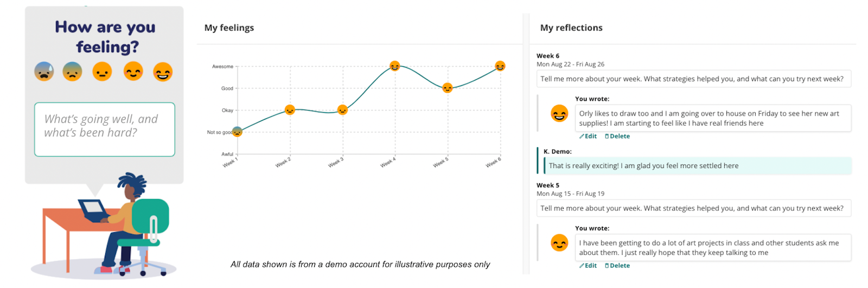Viewport: 868px width, 288px height.
Task: Click the Week 6 reflection prompt box
Action: 693,79
